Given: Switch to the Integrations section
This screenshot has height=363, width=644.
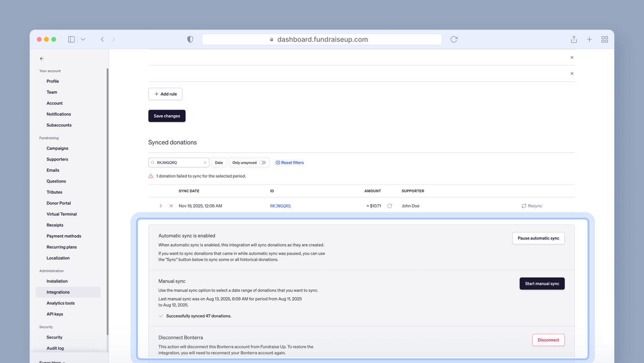Looking at the screenshot, I should 57,292.
